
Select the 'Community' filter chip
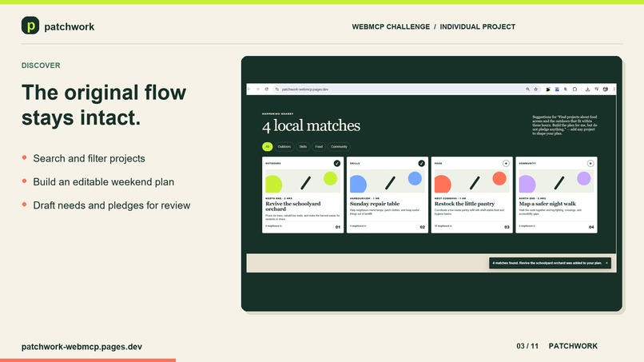(339, 147)
